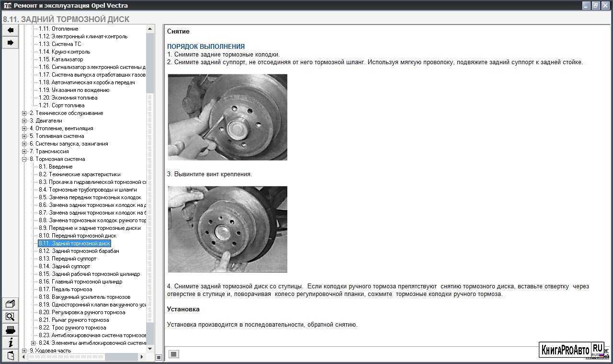
Task: Click the tree scrollbar down arrow
Action: tap(150, 350)
